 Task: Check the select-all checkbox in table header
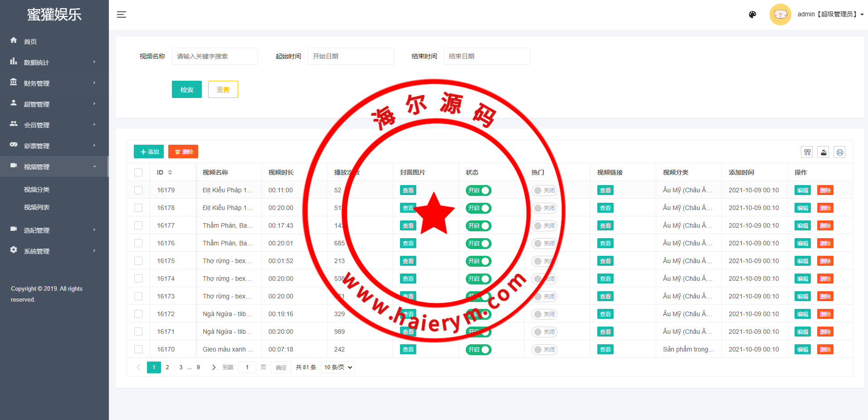(x=138, y=172)
